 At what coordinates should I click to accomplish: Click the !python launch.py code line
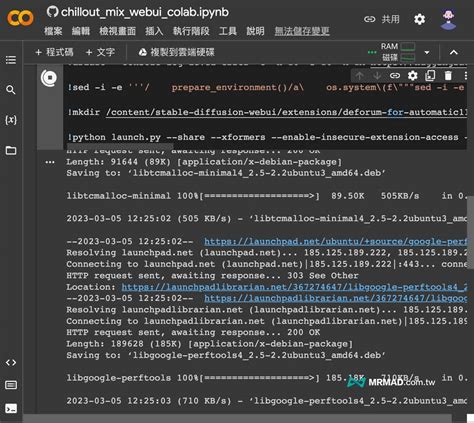pyautogui.click(x=267, y=137)
